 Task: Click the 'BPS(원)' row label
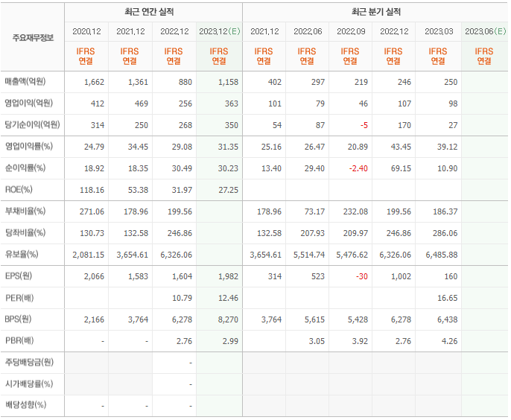point(18,319)
